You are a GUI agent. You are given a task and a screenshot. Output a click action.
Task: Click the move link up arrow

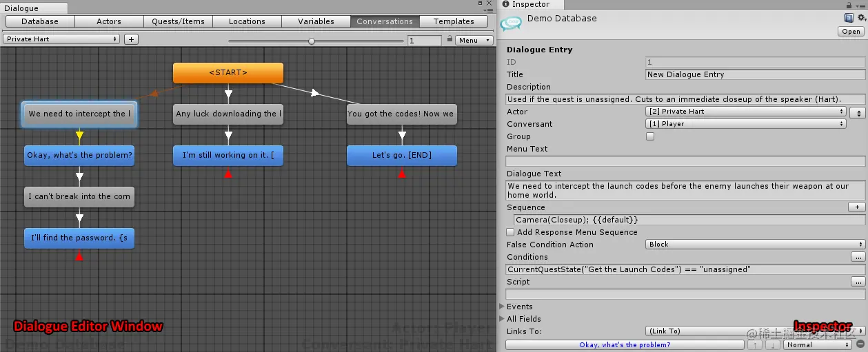[x=756, y=345]
